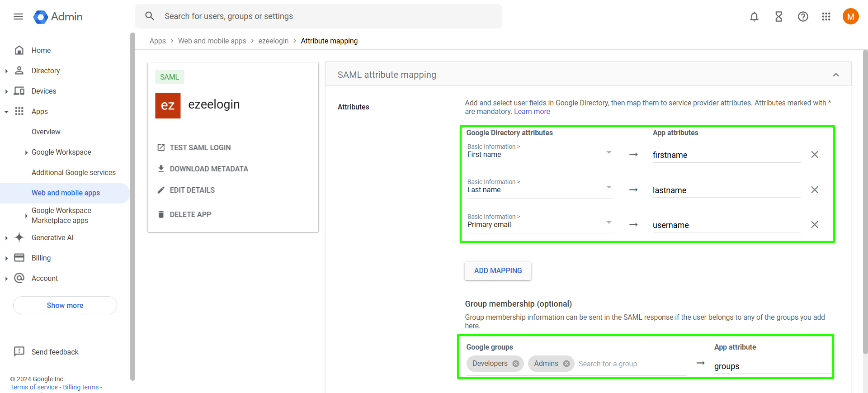The image size is (868, 393).
Task: Open the main hamburger menu
Action: pyautogui.click(x=18, y=17)
